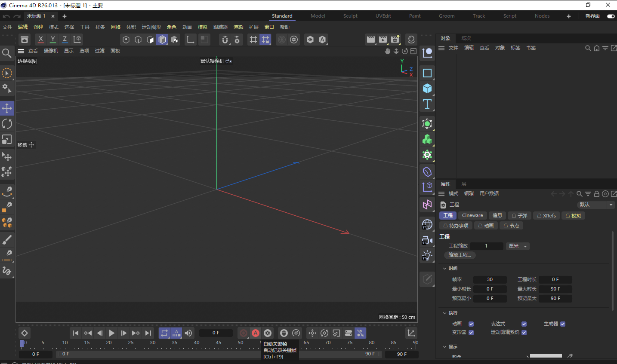Select the Move tool in left toolbar

click(x=7, y=108)
